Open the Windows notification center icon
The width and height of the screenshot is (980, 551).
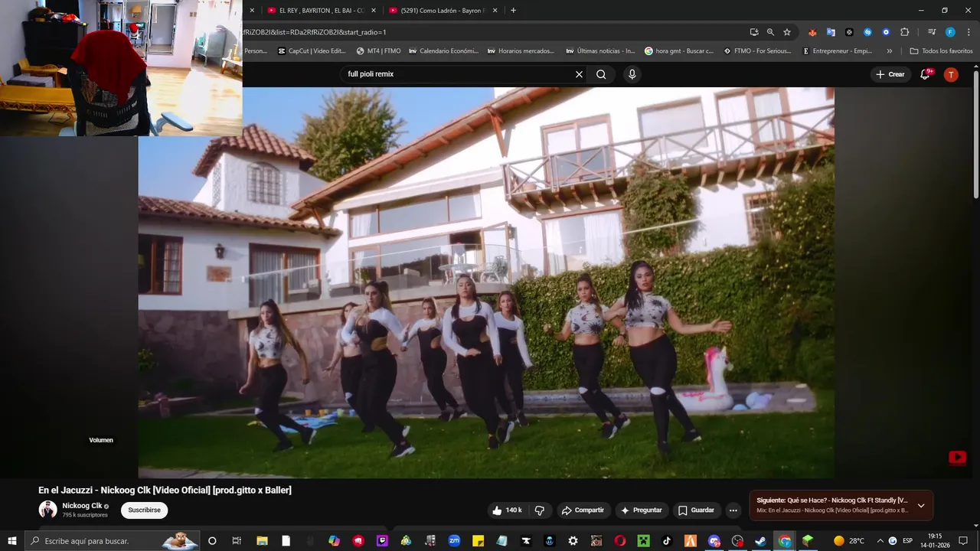[x=963, y=541]
